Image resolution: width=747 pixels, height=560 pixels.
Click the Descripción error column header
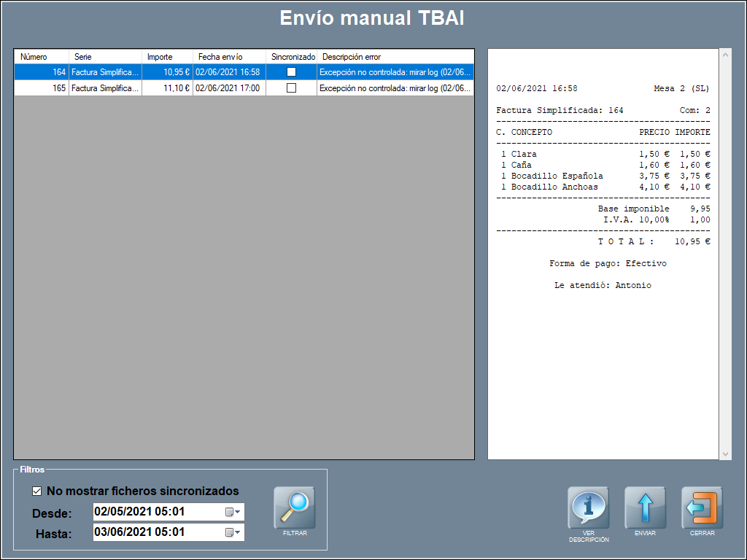point(395,57)
